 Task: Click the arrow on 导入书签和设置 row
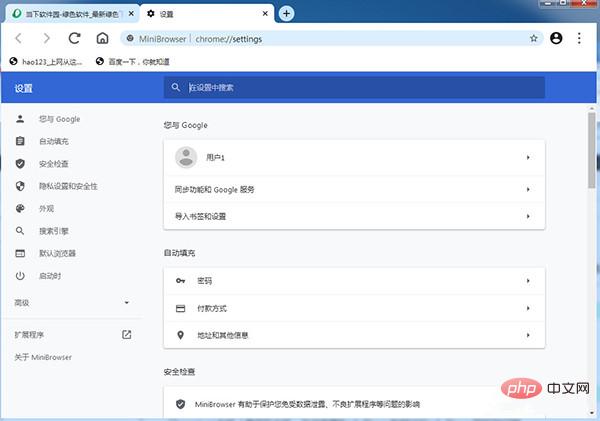click(x=528, y=216)
